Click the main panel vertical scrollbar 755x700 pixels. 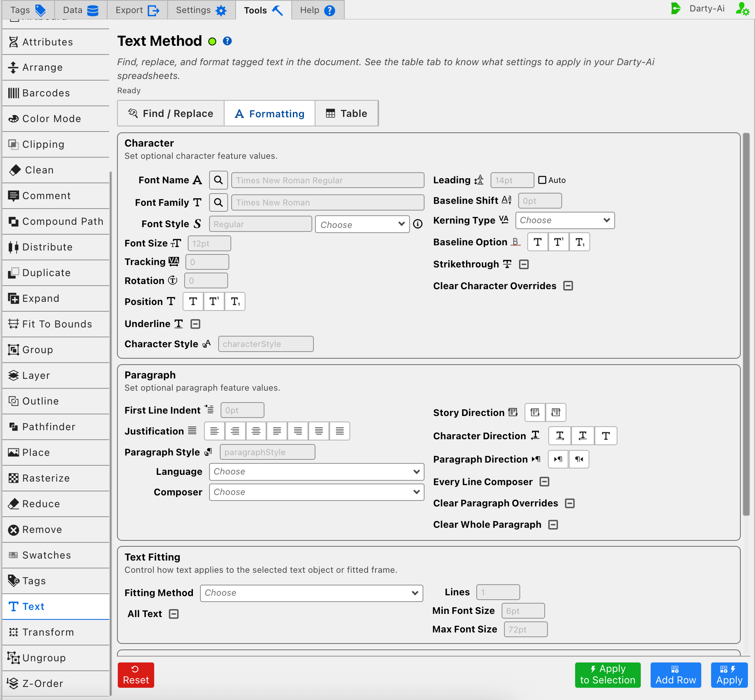coord(746,324)
